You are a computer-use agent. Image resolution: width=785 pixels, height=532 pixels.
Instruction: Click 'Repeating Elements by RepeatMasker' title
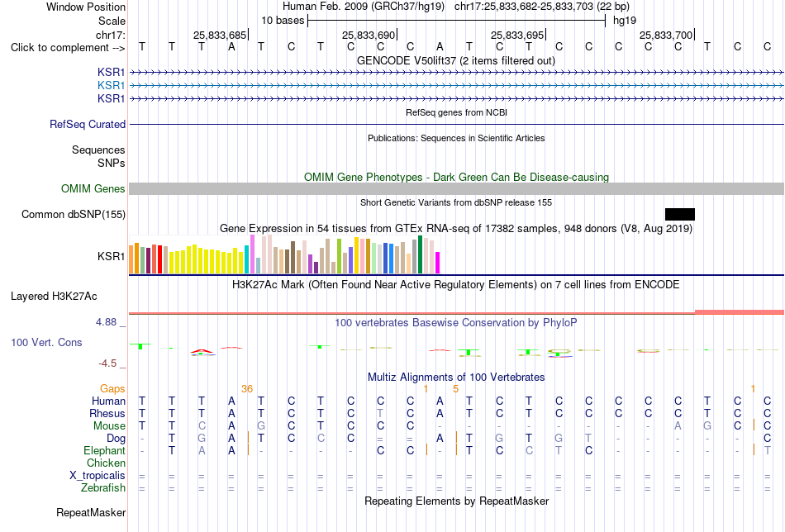457,501
